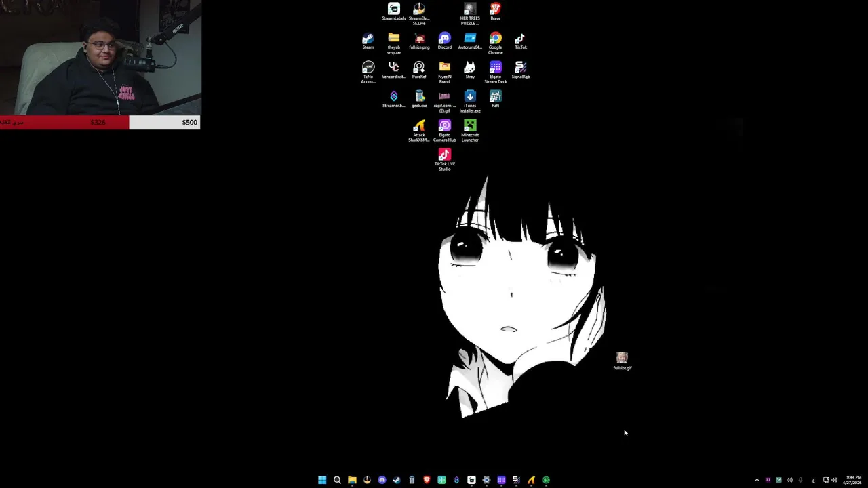Select the Nyez N Brand folder

pos(444,73)
